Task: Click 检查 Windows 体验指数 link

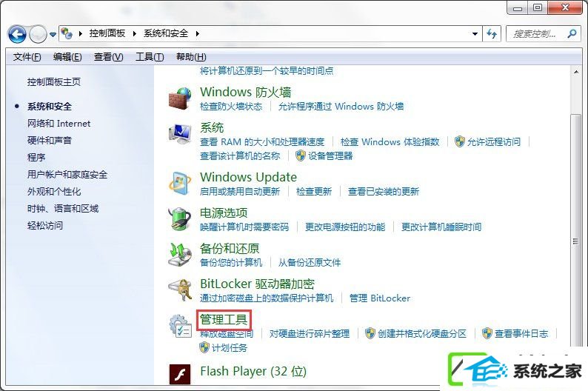Action: pos(390,142)
